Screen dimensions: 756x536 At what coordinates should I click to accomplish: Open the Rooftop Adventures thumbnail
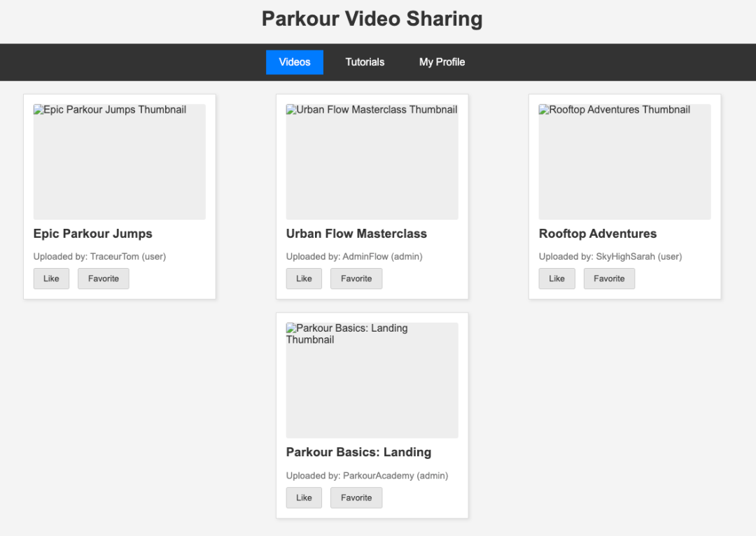(625, 162)
